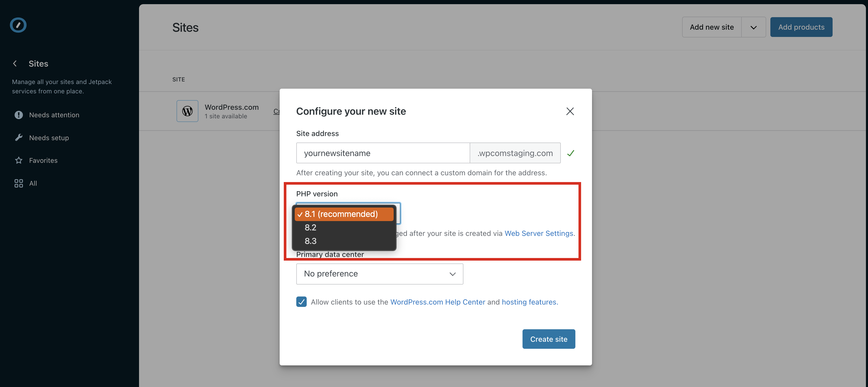Click the Add products button

tap(801, 27)
